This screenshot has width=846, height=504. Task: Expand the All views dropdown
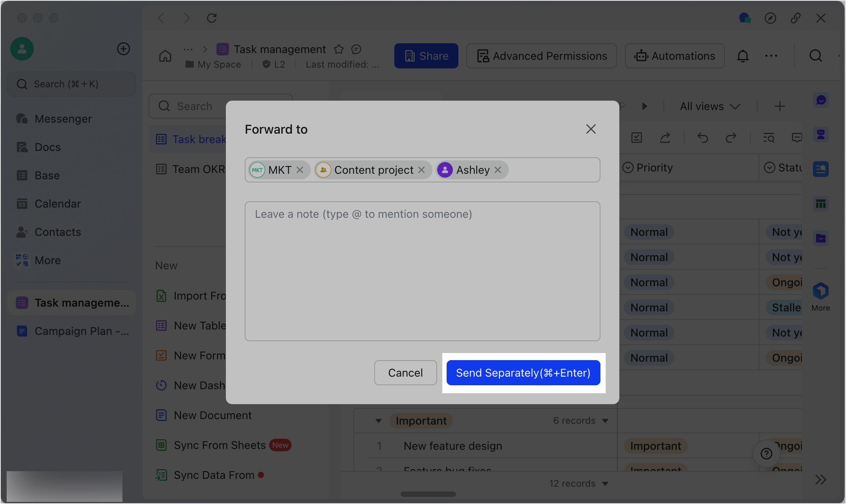pyautogui.click(x=708, y=106)
